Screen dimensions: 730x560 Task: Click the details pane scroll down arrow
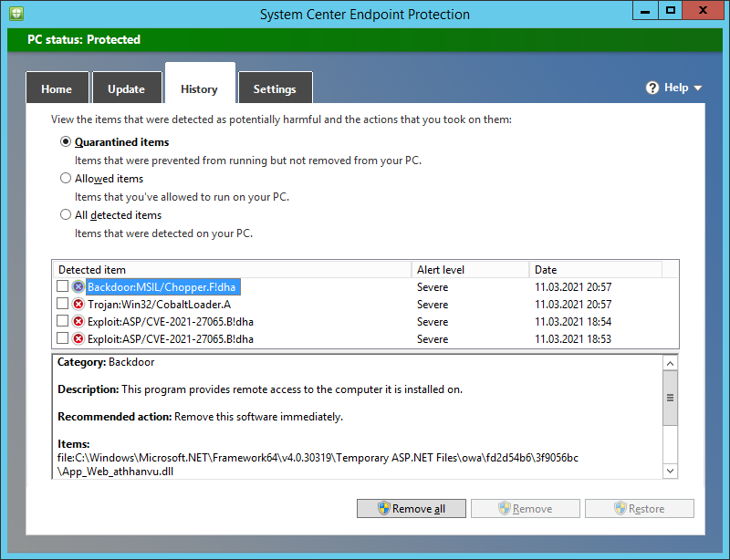tap(670, 471)
